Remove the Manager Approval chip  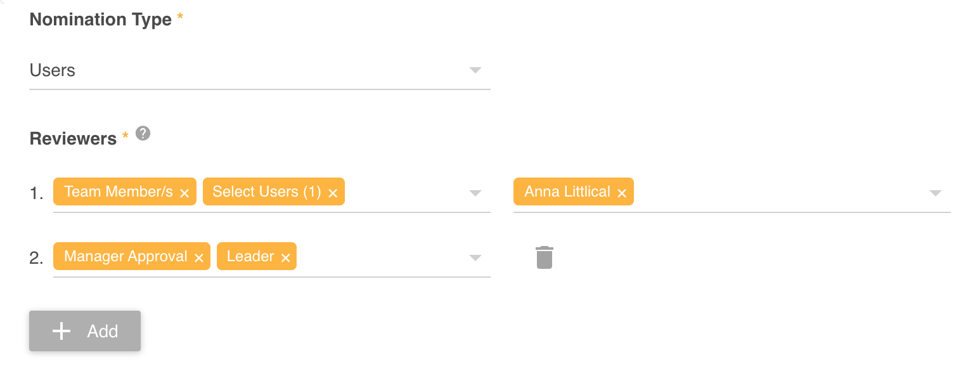tap(200, 256)
